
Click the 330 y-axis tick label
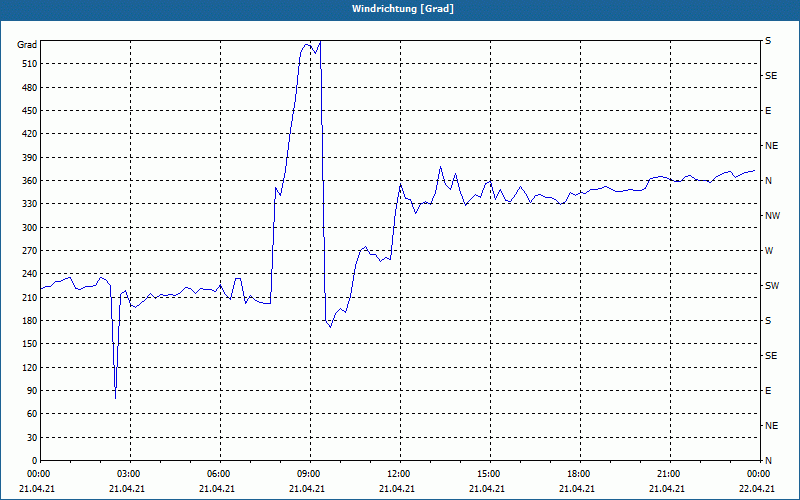(29, 204)
